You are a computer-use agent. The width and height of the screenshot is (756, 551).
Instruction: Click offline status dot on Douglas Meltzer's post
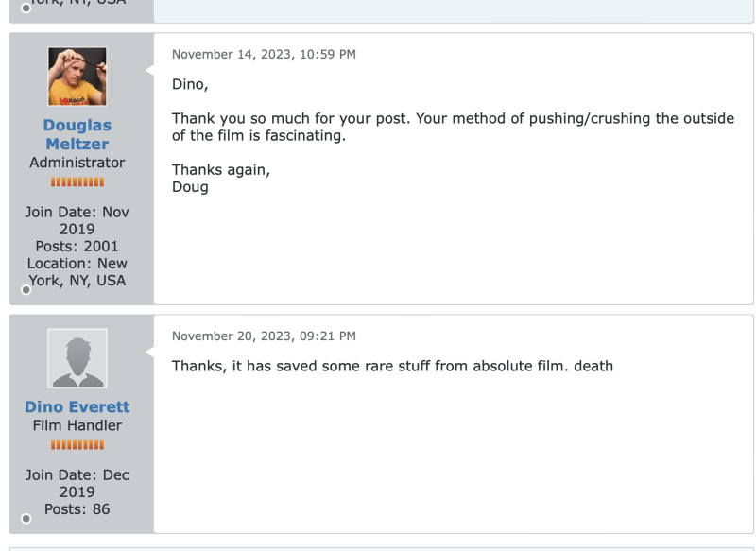pyautogui.click(x=26, y=290)
